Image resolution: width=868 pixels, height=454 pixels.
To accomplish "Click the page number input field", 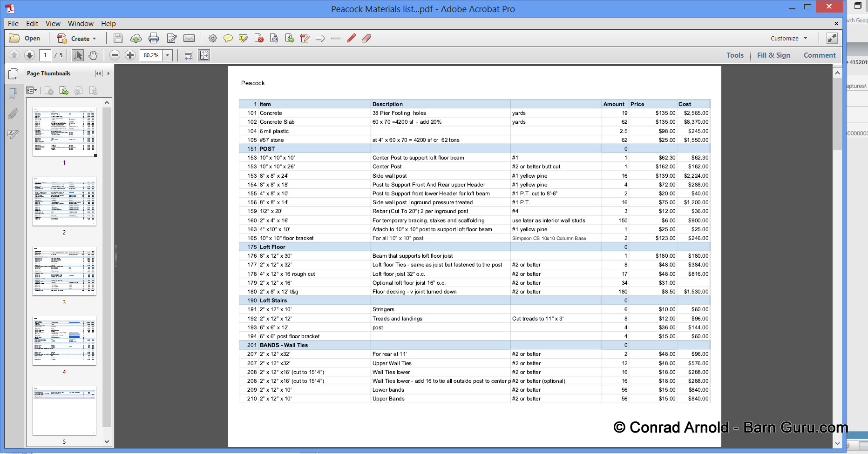I will coord(45,55).
